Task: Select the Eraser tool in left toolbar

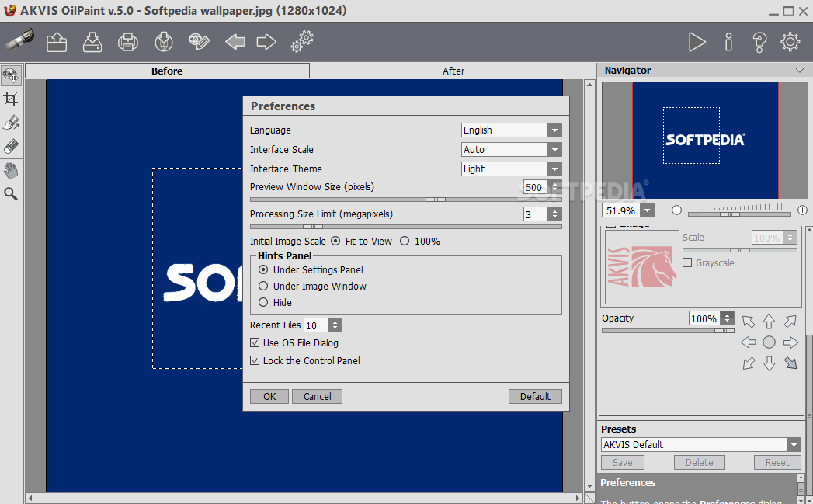Action: (x=11, y=147)
